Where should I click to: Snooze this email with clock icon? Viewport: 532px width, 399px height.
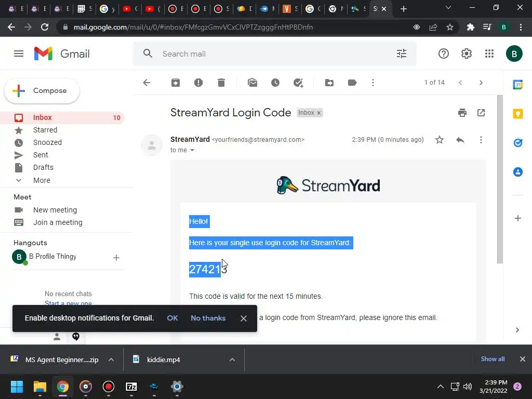click(x=275, y=83)
